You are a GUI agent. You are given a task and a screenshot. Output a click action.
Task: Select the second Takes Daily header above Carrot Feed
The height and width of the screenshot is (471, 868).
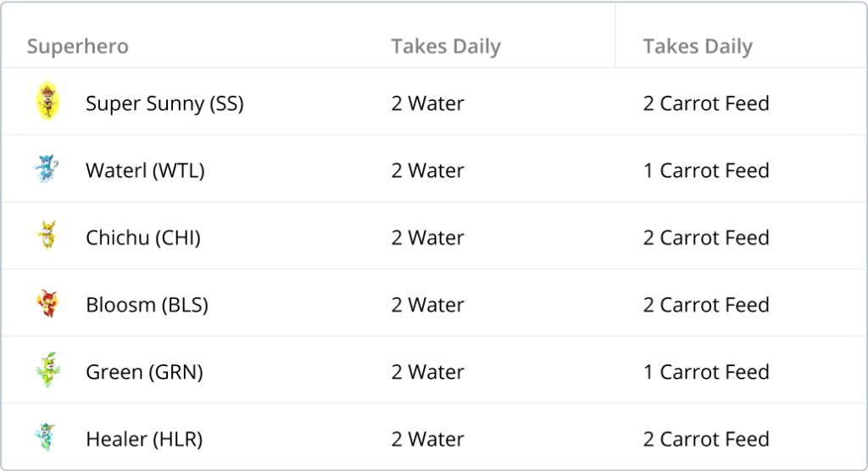[x=698, y=46]
